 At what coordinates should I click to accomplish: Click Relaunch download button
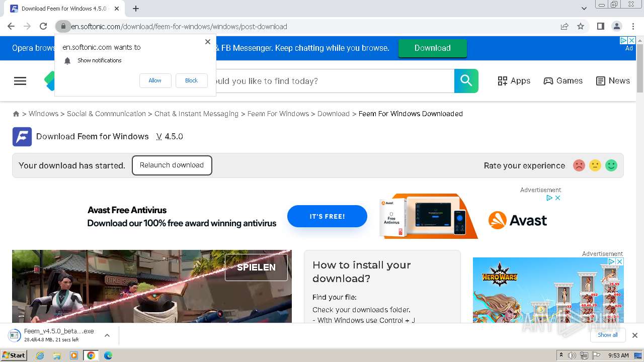click(172, 165)
